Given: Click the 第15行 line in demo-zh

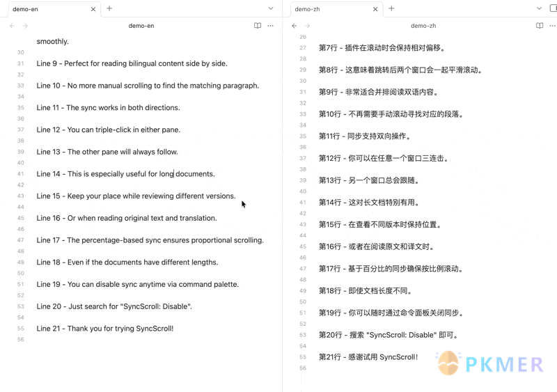Looking at the screenshot, I should 380,224.
